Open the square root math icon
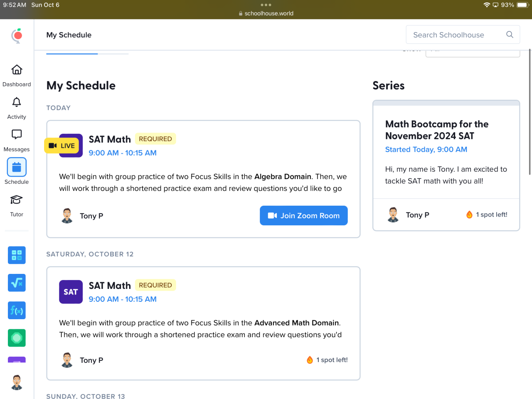 coord(17,283)
